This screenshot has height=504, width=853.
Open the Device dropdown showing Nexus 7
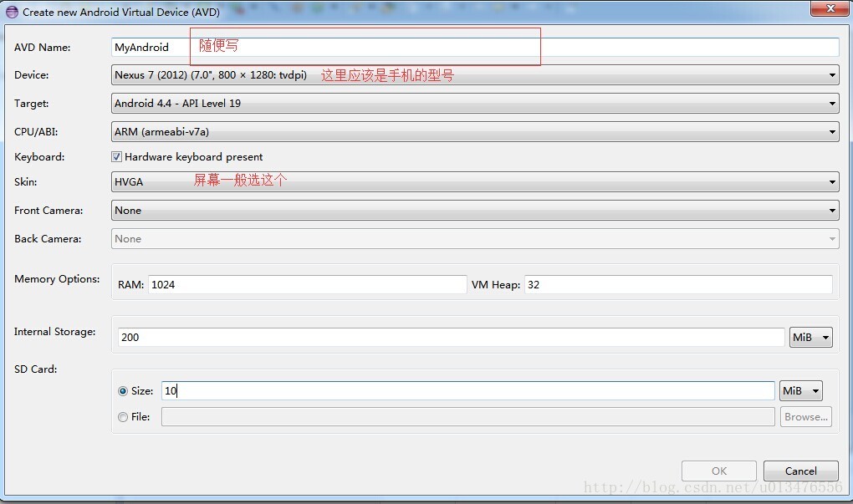point(475,75)
